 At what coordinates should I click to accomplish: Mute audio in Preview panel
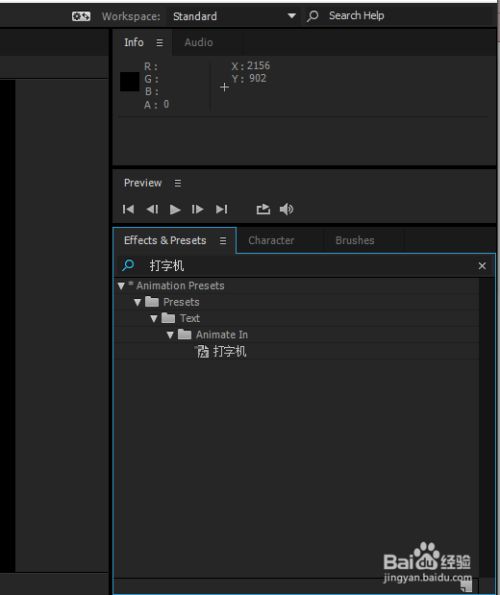coord(286,209)
